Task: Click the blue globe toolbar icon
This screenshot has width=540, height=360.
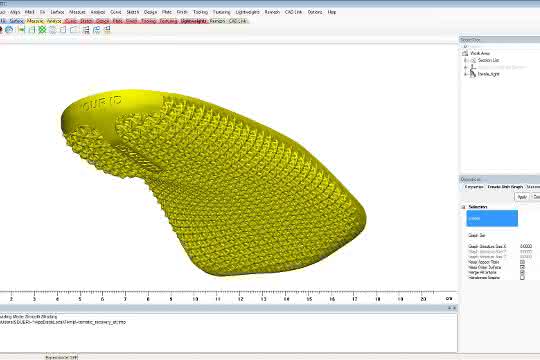Action: [x=9, y=30]
